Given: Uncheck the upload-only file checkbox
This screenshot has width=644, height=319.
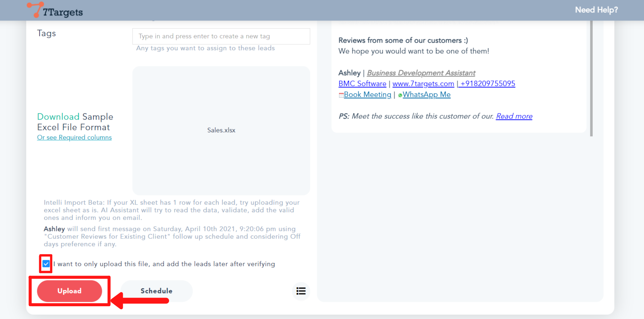Looking at the screenshot, I should click(46, 264).
